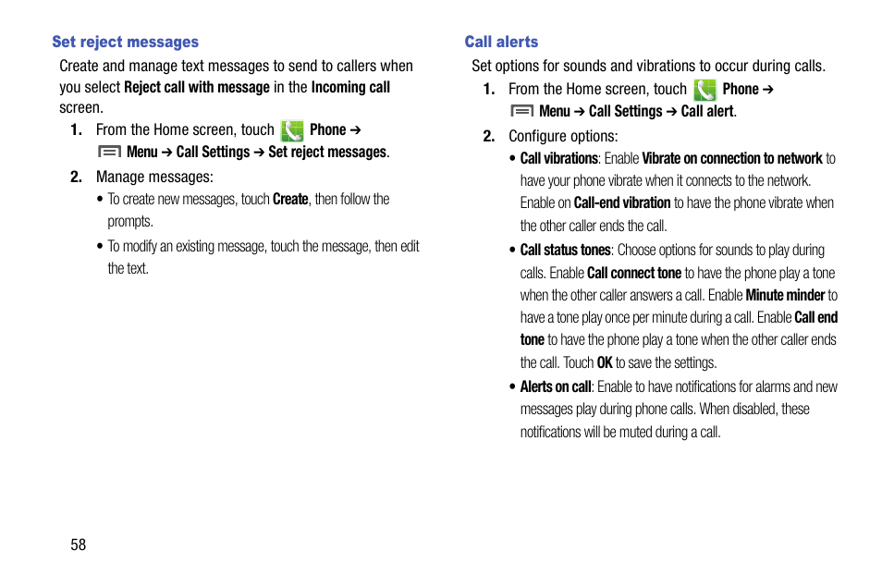Click the bold 'Call connect tone' text
The width and height of the screenshot is (882, 588).
(x=634, y=273)
